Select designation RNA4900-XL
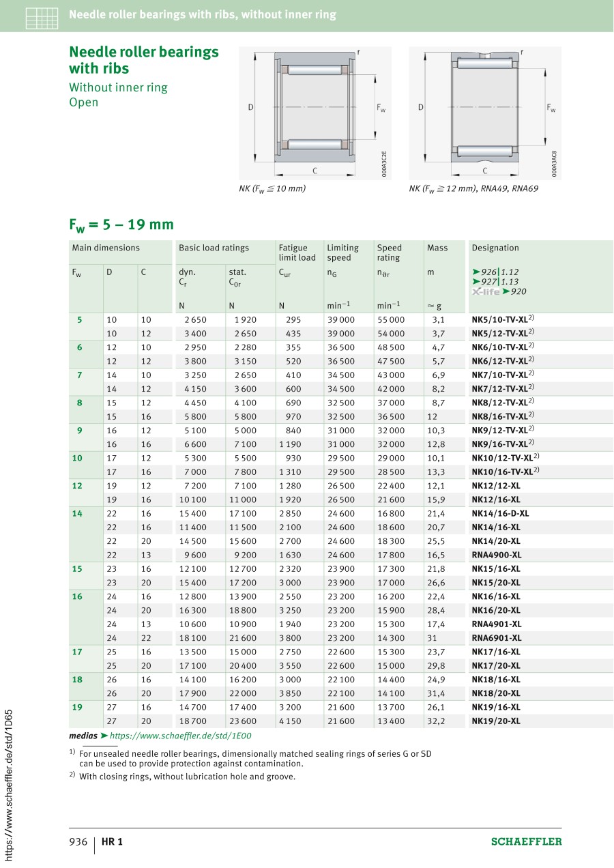Screen dimensions: 614x868 click(497, 555)
